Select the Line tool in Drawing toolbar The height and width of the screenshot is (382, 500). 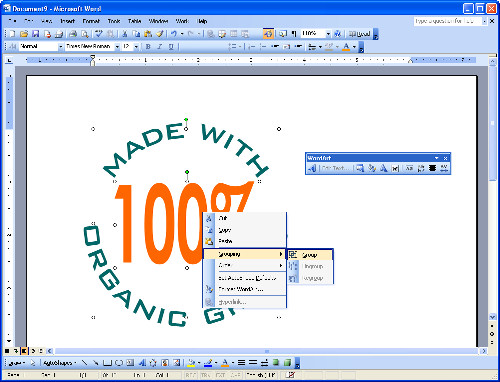click(85, 363)
